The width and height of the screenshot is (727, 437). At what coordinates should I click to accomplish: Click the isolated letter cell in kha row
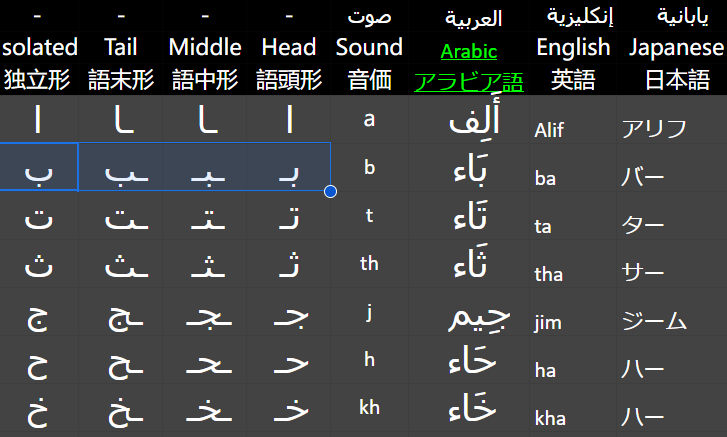click(x=38, y=412)
